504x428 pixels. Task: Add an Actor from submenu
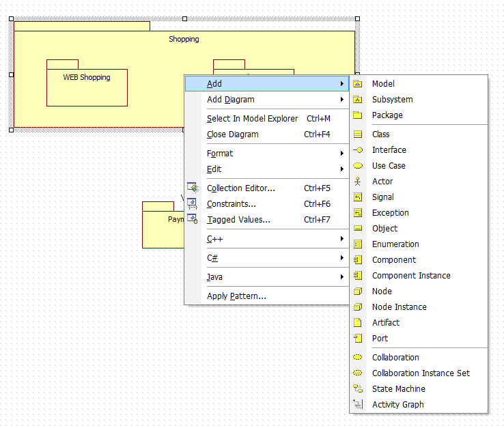(x=419, y=182)
